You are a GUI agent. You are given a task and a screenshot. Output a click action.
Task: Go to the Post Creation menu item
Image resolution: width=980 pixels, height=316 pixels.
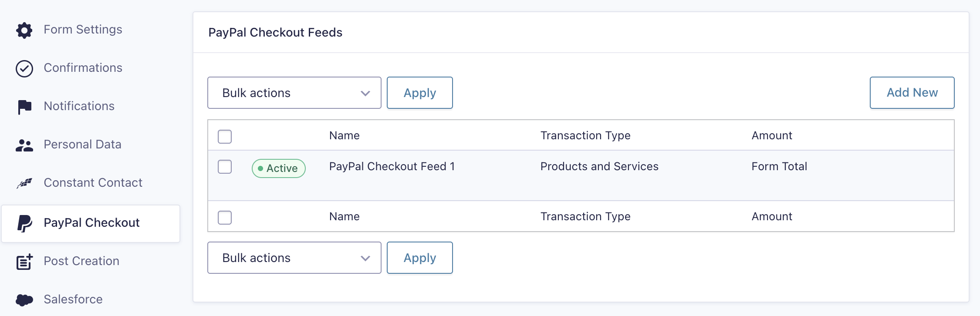pyautogui.click(x=81, y=261)
